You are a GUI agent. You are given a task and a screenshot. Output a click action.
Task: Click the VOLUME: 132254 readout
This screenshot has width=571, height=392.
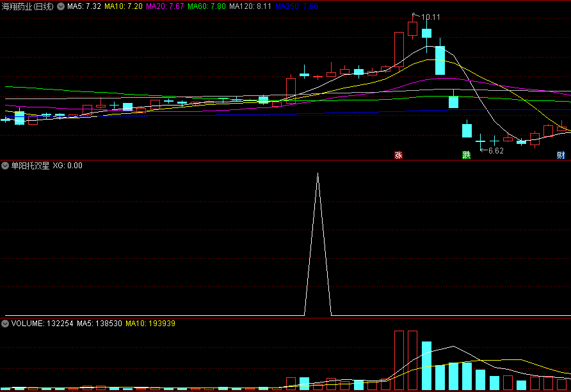[x=42, y=324]
